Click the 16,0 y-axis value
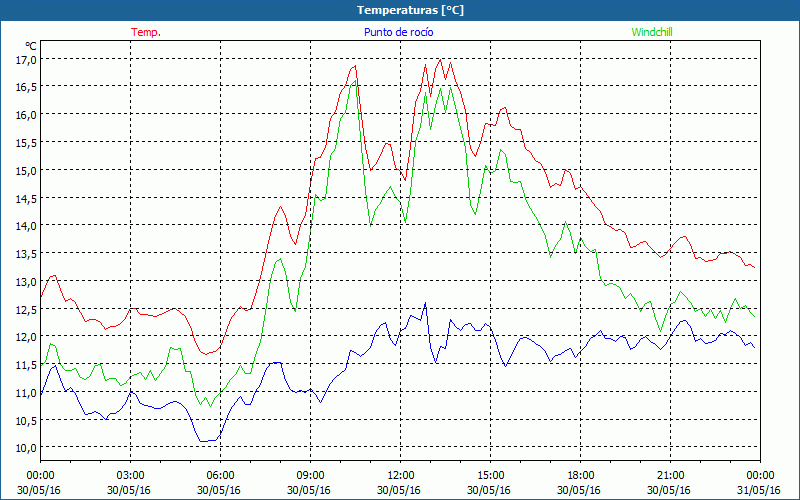 26,115
